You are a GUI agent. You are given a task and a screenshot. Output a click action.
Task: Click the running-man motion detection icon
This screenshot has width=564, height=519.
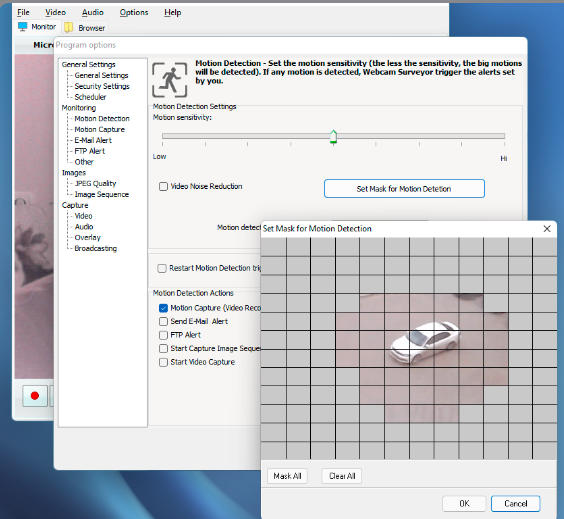[169, 80]
